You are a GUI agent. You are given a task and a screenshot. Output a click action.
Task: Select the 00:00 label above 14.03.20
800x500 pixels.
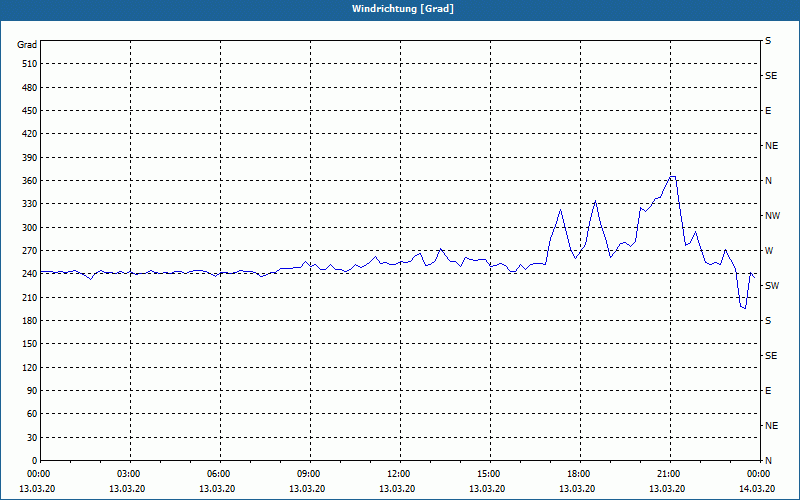[759, 473]
